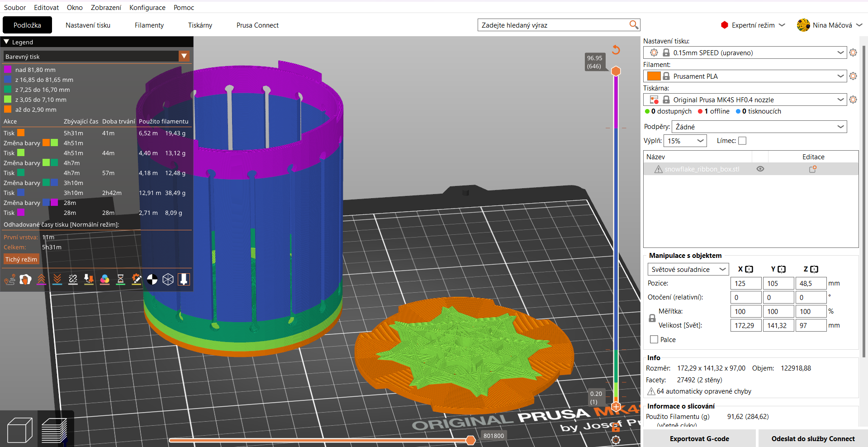Open Světové souřadnice coordinate dropdown
The width and height of the screenshot is (868, 447).
pos(688,269)
